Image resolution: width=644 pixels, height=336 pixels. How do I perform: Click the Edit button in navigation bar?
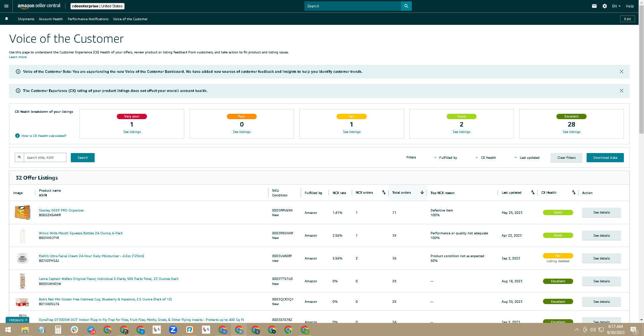point(628,19)
